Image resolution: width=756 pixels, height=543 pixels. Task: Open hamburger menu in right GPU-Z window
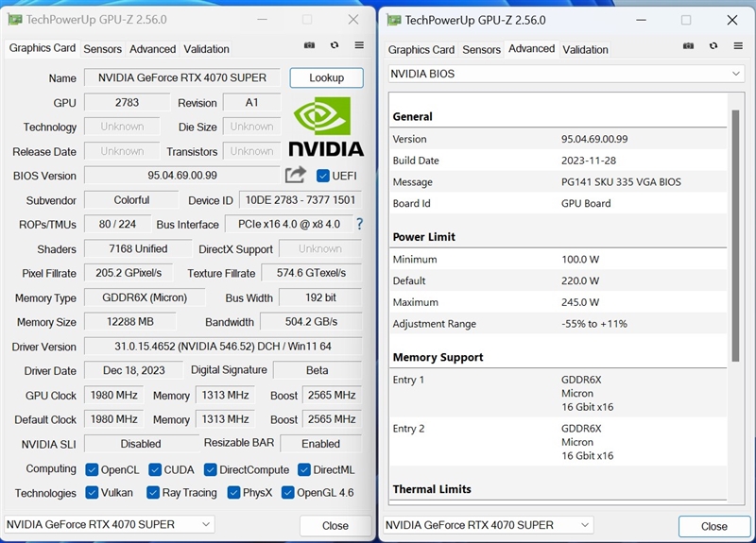tap(738, 45)
